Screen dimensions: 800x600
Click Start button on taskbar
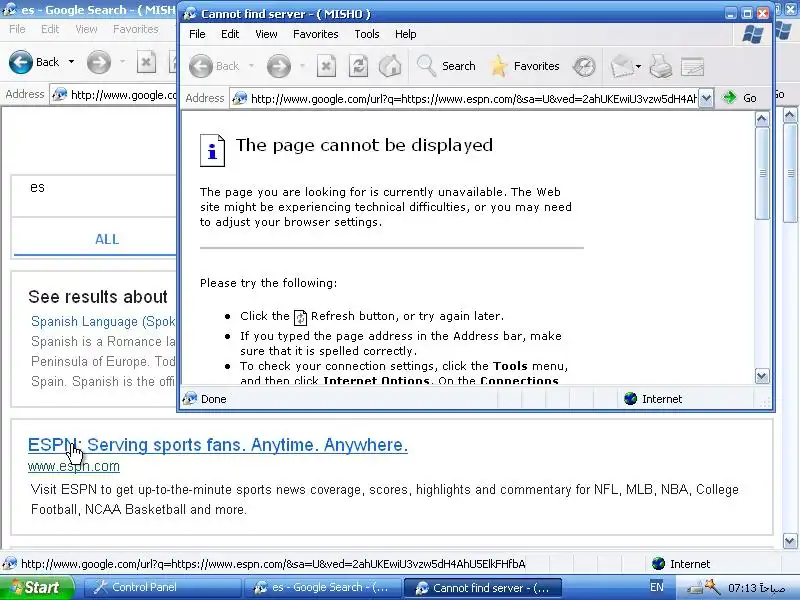(x=36, y=587)
